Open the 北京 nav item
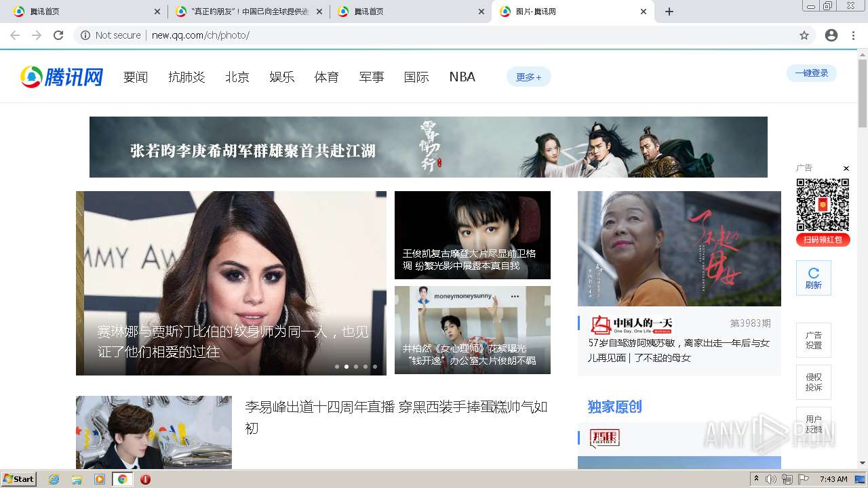Screen dimensions: 868x488 237,77
